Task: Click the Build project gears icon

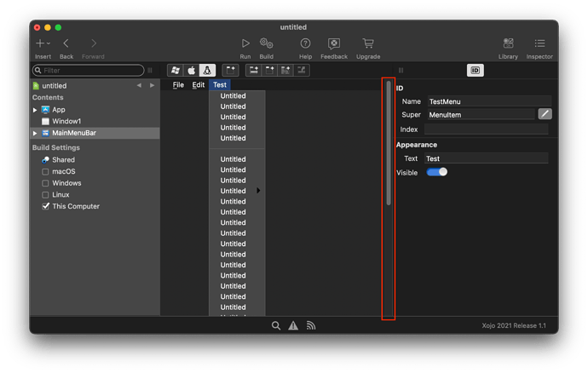Action: (266, 43)
